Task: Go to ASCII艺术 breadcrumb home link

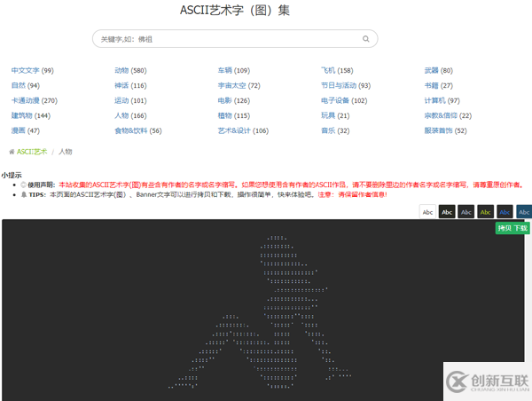Action: click(32, 152)
